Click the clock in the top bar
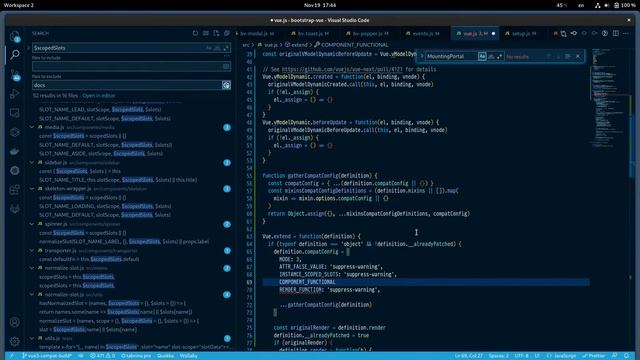 pos(320,5)
